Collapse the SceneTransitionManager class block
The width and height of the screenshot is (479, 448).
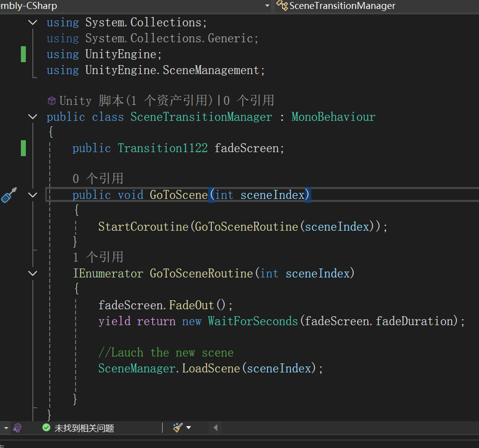click(x=33, y=117)
